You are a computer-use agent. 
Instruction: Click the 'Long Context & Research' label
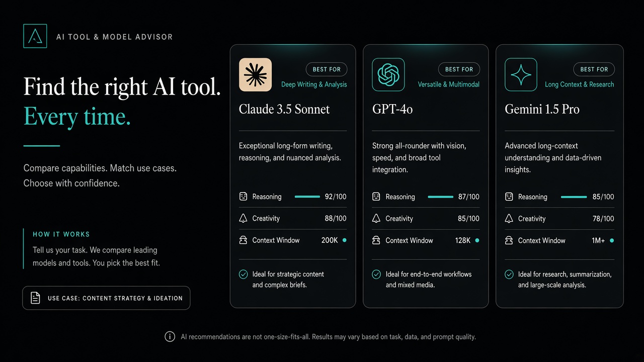pyautogui.click(x=580, y=84)
